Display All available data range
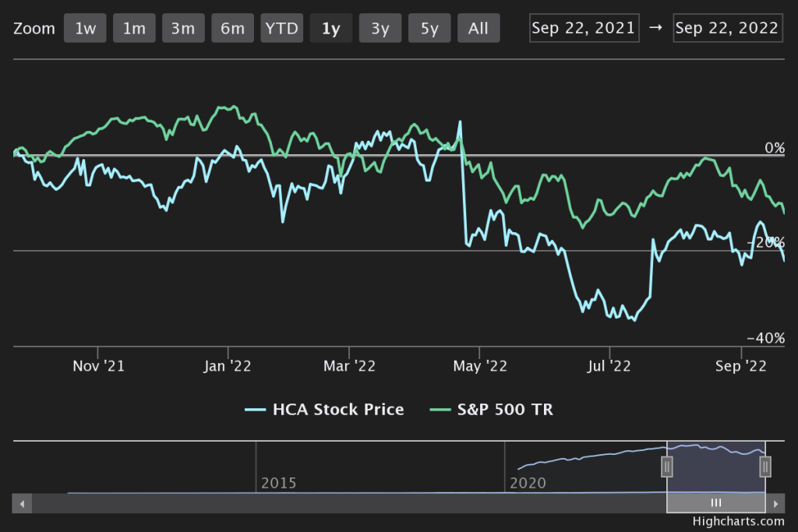 pos(478,29)
